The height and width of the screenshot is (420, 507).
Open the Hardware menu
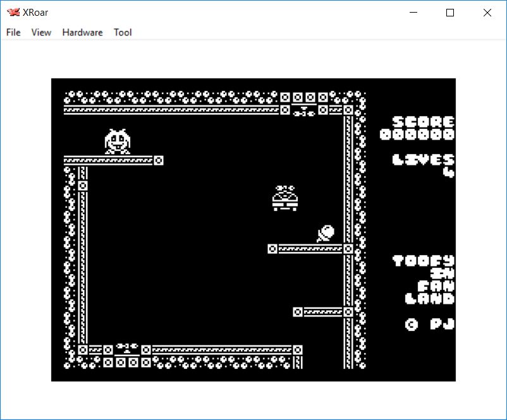coord(82,32)
